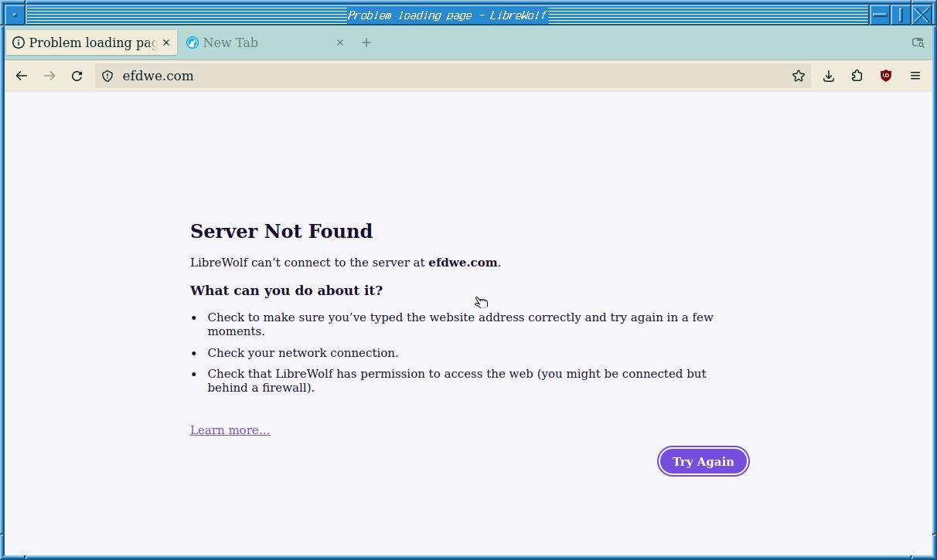The width and height of the screenshot is (937, 560).
Task: Open the tracking protection shield info
Action: [x=107, y=76]
